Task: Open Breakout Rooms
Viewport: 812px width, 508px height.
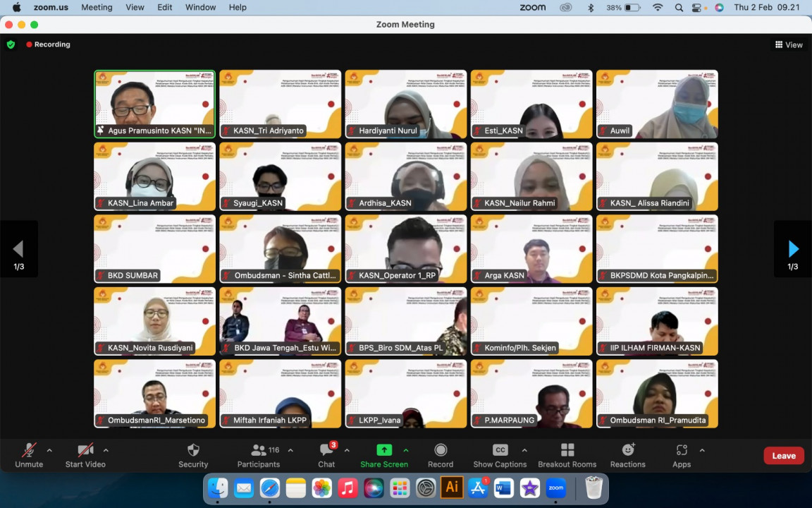Action: [x=567, y=451]
